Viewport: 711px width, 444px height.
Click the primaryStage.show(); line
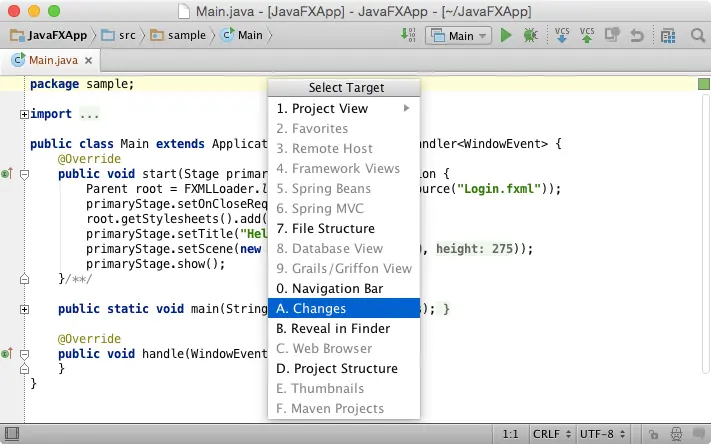point(156,264)
